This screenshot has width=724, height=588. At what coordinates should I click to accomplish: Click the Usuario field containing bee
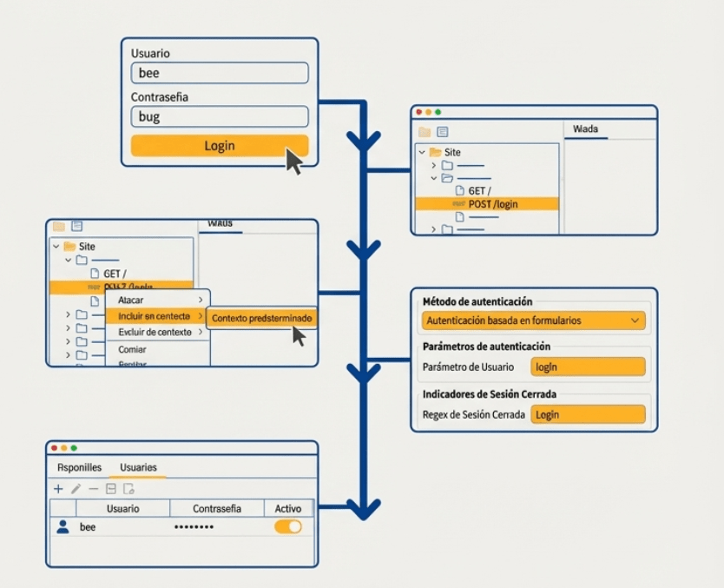click(220, 73)
